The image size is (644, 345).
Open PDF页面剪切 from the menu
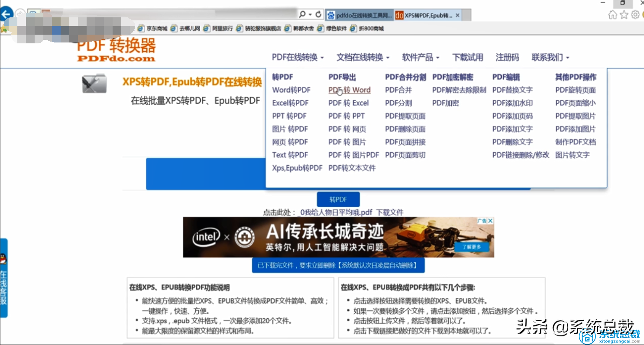tap(405, 155)
